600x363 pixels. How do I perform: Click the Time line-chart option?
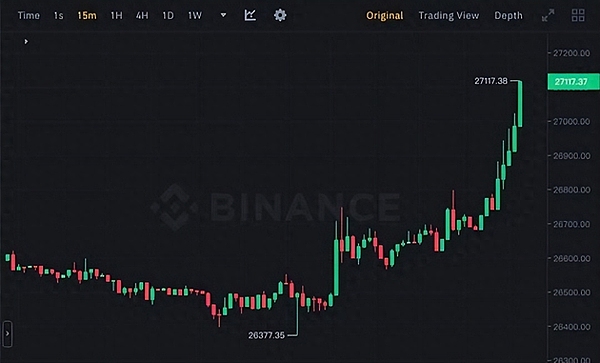pos(29,16)
